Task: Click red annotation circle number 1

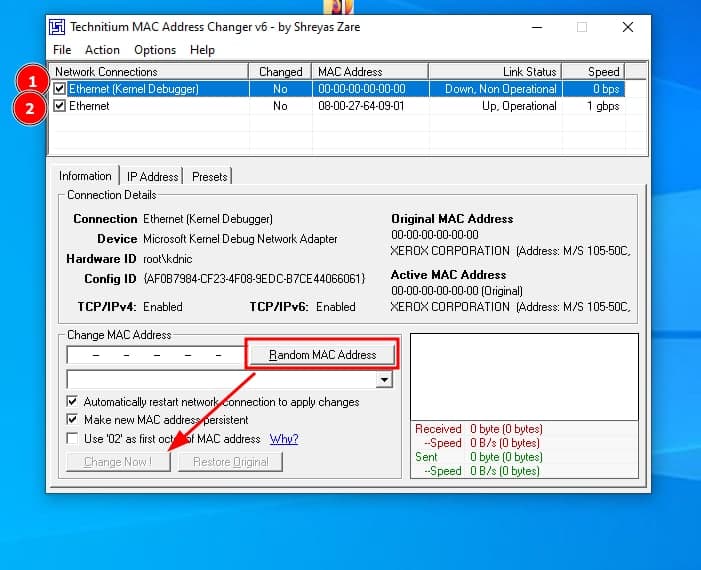Action: pos(32,82)
